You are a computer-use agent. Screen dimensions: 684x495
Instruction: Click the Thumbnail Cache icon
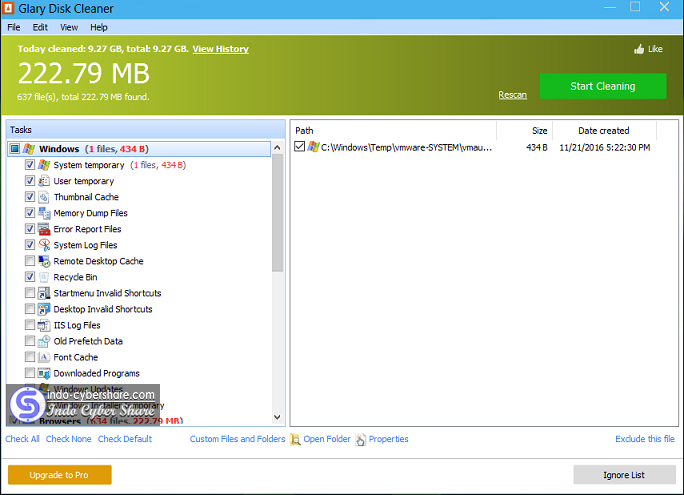[44, 197]
